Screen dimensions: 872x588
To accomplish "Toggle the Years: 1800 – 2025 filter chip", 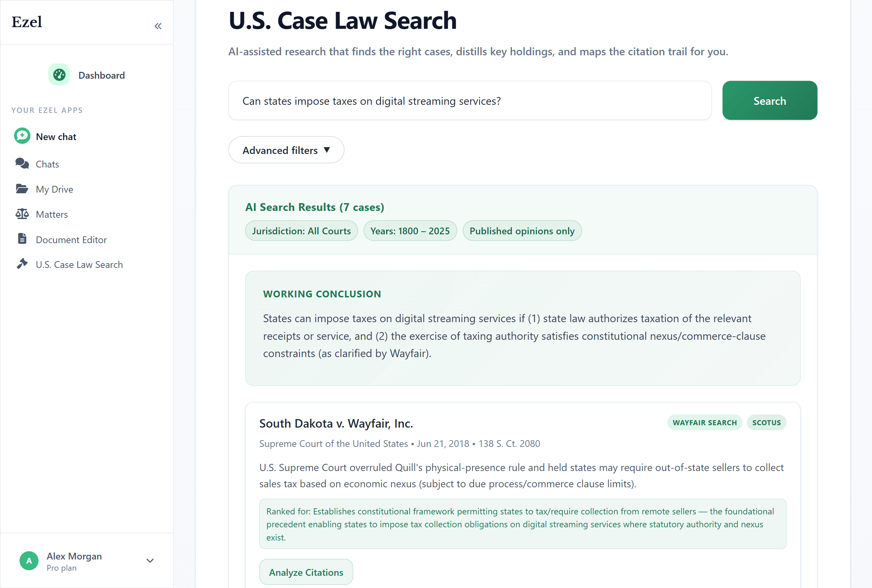I will pos(410,231).
